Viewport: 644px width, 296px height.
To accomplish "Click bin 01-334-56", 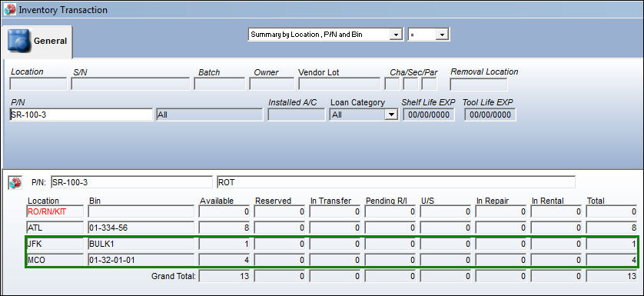I will [141, 228].
